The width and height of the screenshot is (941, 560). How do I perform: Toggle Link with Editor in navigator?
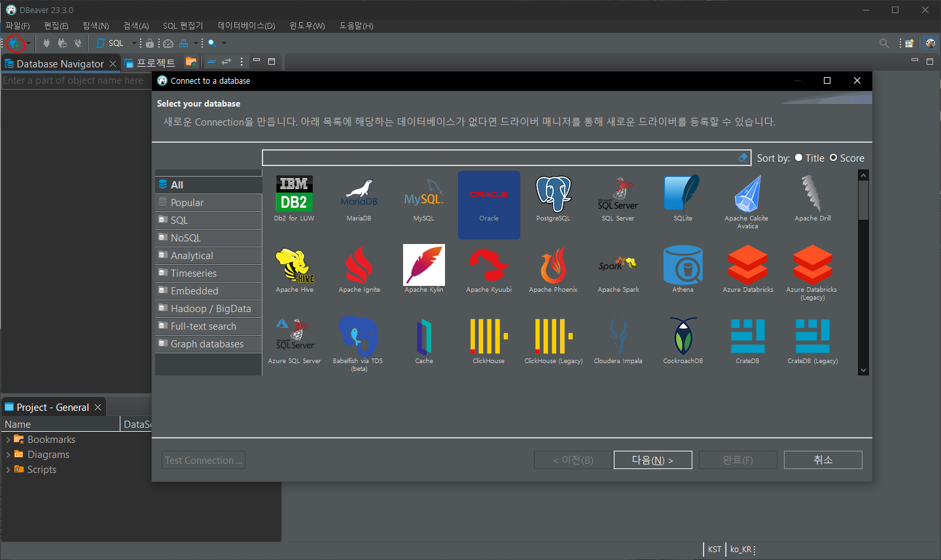[x=226, y=61]
